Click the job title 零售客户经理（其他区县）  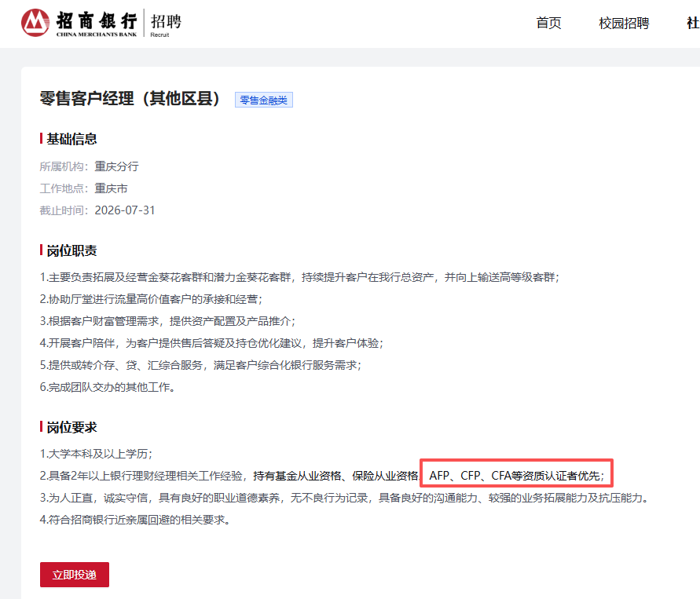(x=130, y=99)
